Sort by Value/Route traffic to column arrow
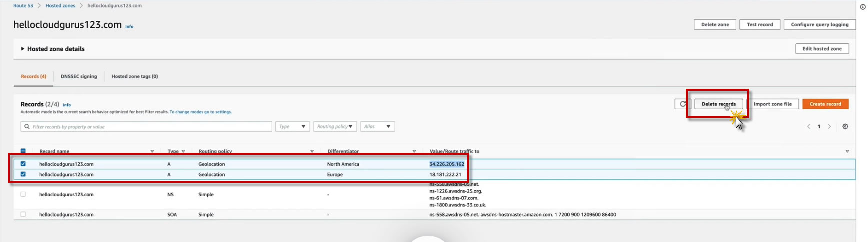868x242 pixels. (847, 151)
